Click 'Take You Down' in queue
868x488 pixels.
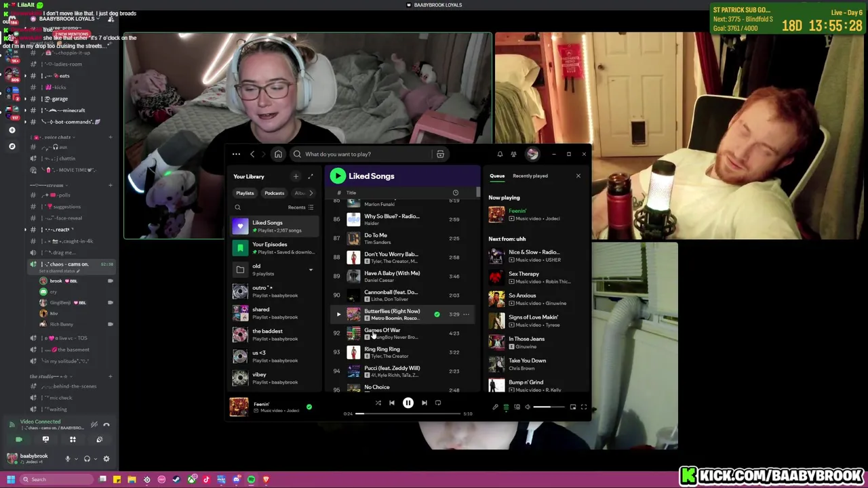(527, 361)
